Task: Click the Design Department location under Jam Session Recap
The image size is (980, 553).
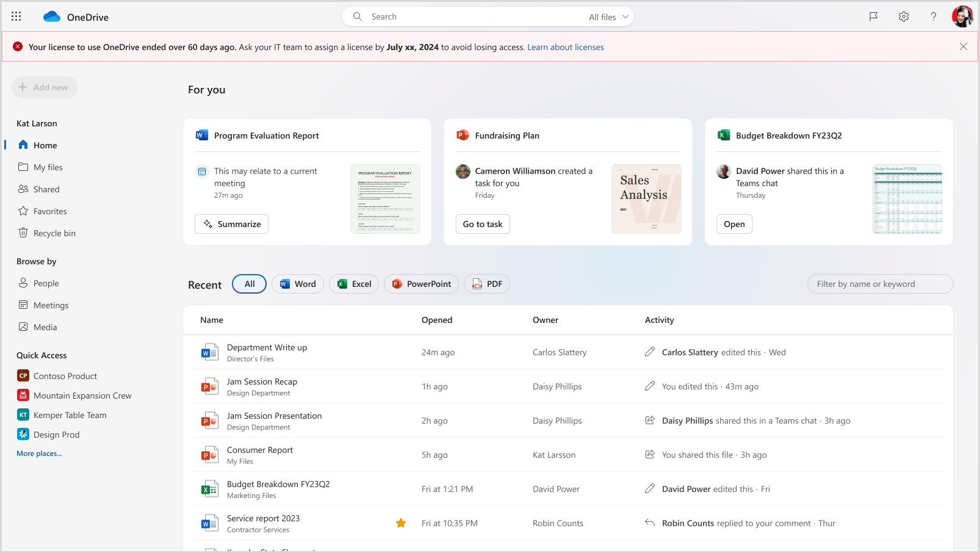Action: (258, 393)
